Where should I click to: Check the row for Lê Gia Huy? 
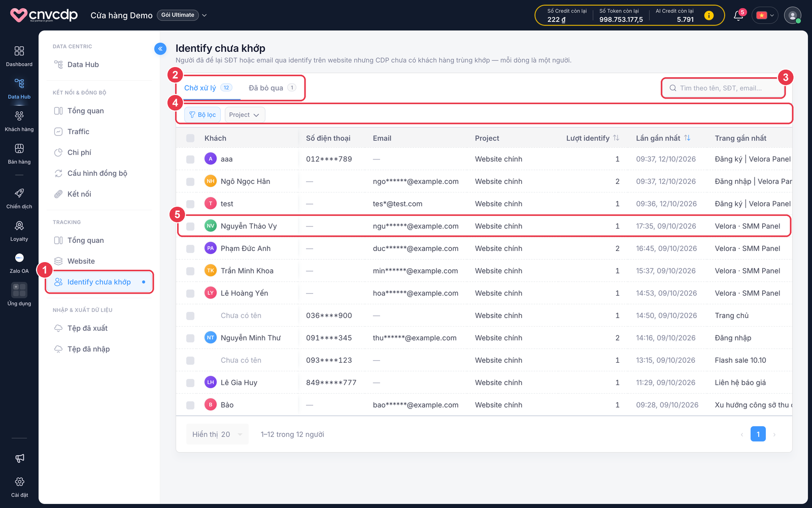coord(190,383)
